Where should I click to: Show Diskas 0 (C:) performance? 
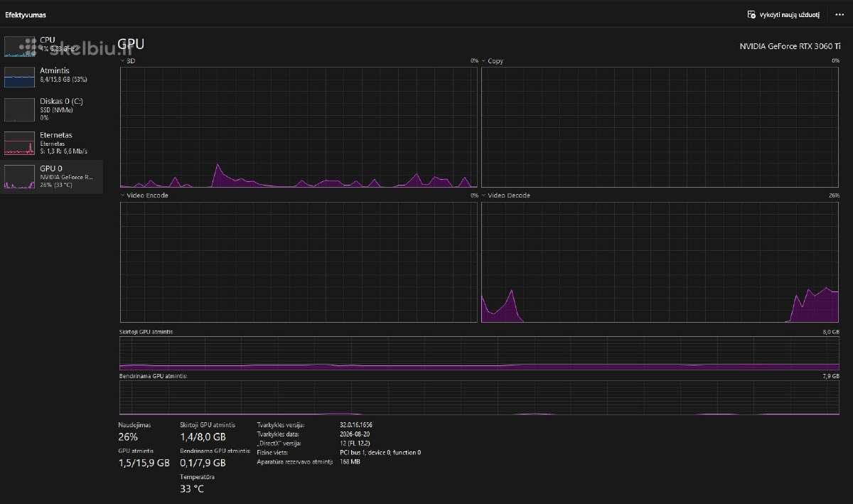(52, 109)
